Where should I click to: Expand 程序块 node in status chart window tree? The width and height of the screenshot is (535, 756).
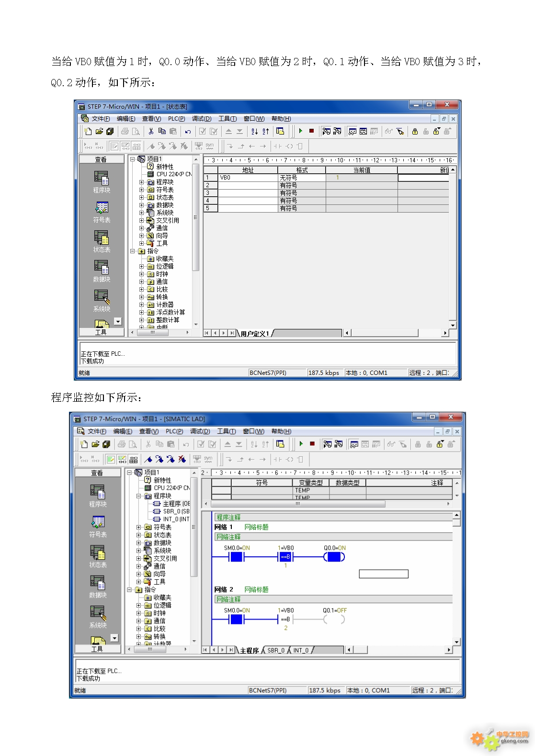click(x=142, y=182)
